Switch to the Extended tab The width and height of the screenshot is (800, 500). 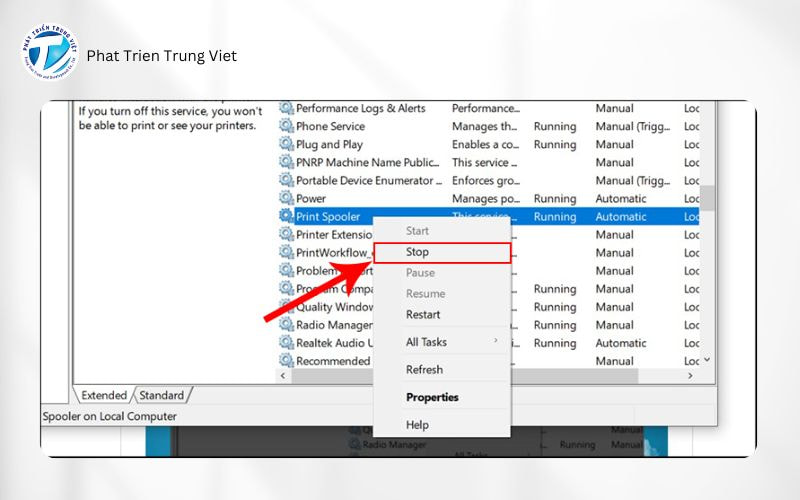click(104, 395)
